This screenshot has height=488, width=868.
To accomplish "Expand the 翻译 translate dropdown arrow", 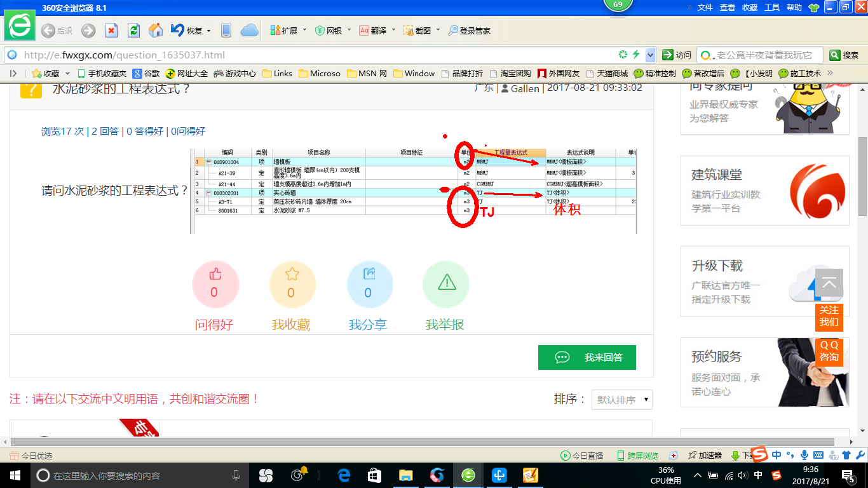I will (393, 30).
